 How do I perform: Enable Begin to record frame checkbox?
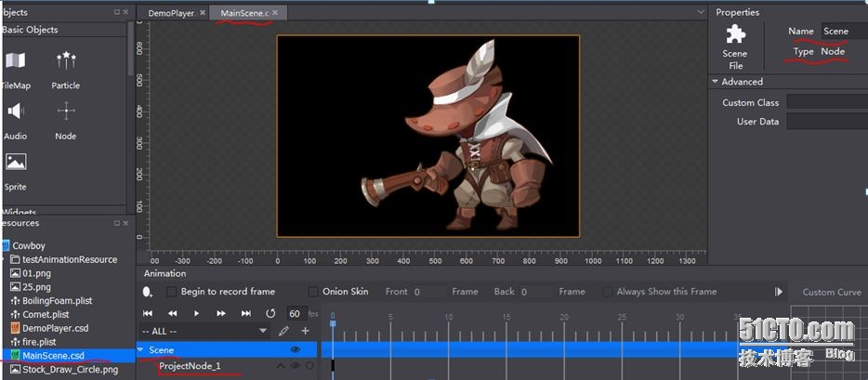pyautogui.click(x=172, y=292)
